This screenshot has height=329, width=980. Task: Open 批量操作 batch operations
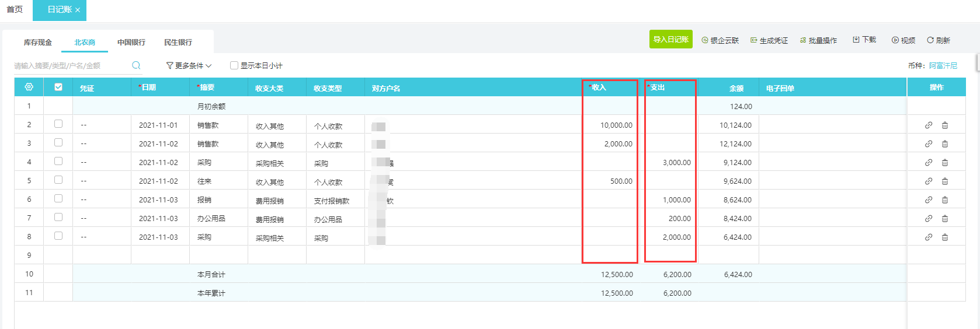pyautogui.click(x=818, y=40)
